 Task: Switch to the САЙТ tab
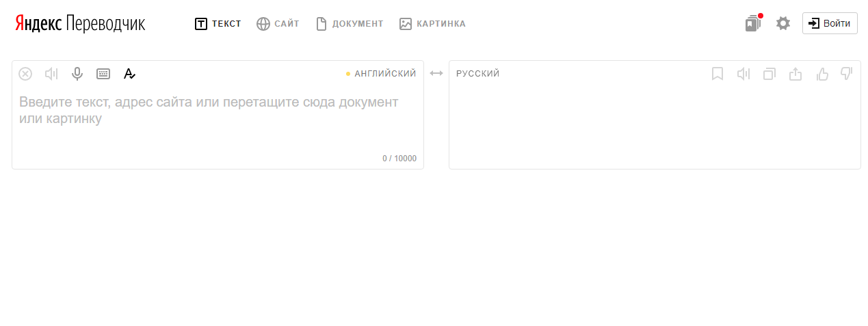(x=278, y=24)
